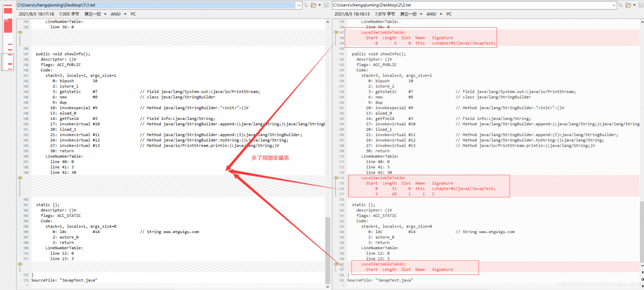The width and height of the screenshot is (644, 290).
Task: Click right pane line 185 'astore_0'
Action: [x=381, y=237]
